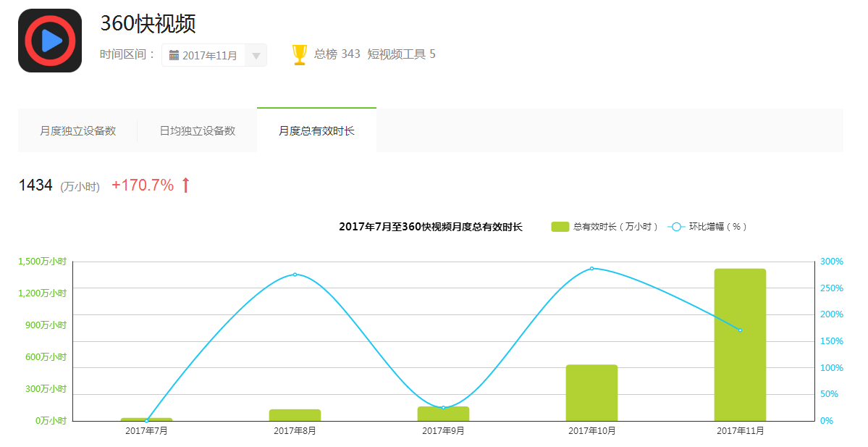The width and height of the screenshot is (868, 447).
Task: Click the 2017年10月 green bar
Action: point(591,393)
